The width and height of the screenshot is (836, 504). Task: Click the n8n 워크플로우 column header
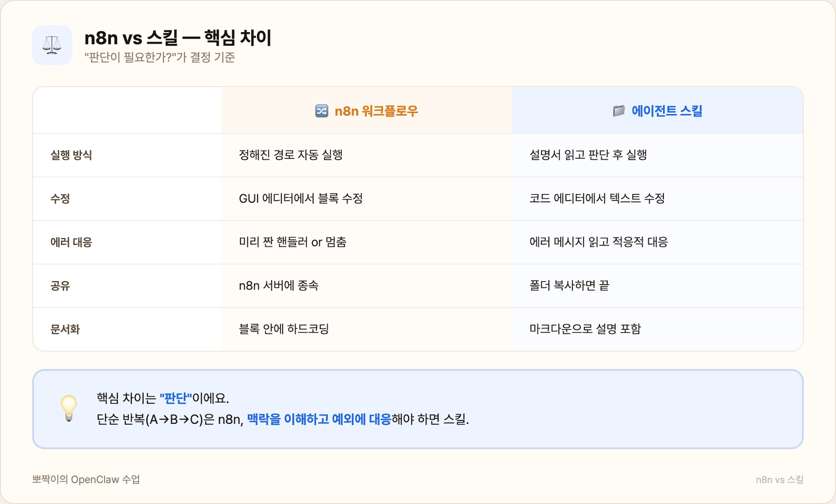pyautogui.click(x=366, y=110)
